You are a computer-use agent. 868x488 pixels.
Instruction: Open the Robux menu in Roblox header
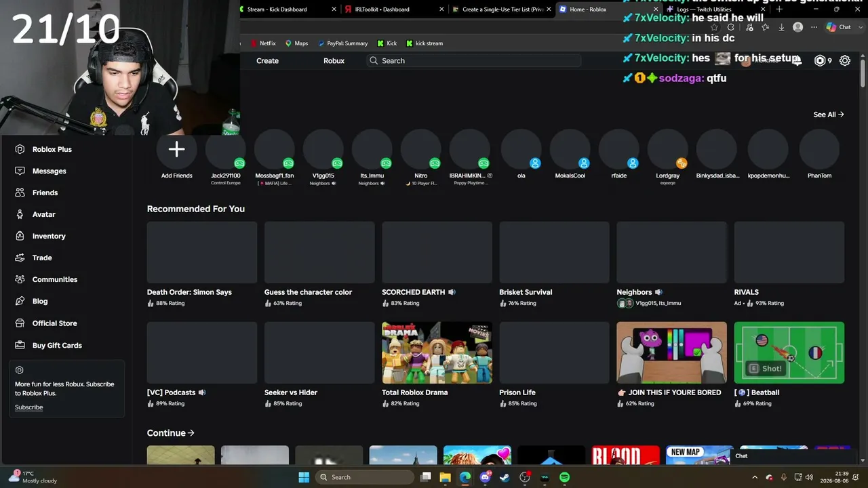click(x=334, y=60)
